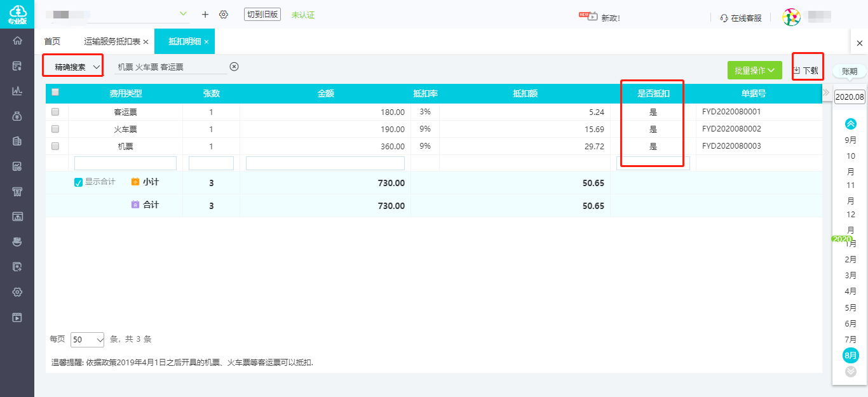Clear the search field with X icon
The image size is (868, 397).
click(234, 67)
